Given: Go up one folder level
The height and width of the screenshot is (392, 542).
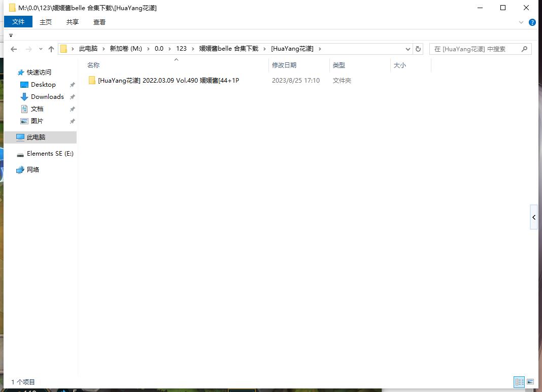Looking at the screenshot, I should click(51, 49).
